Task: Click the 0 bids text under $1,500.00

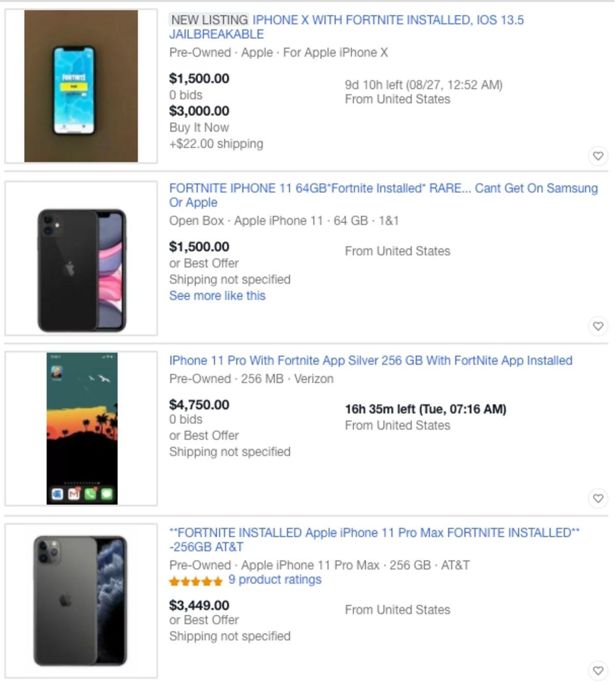Action: [185, 95]
